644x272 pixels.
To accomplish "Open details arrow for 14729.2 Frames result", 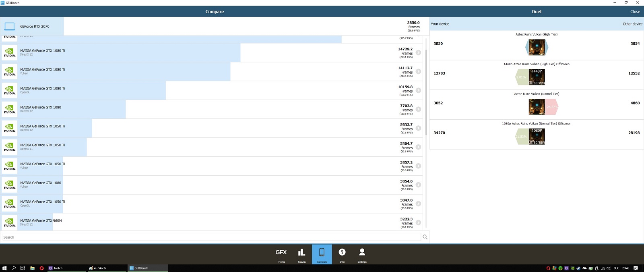I will (418, 53).
